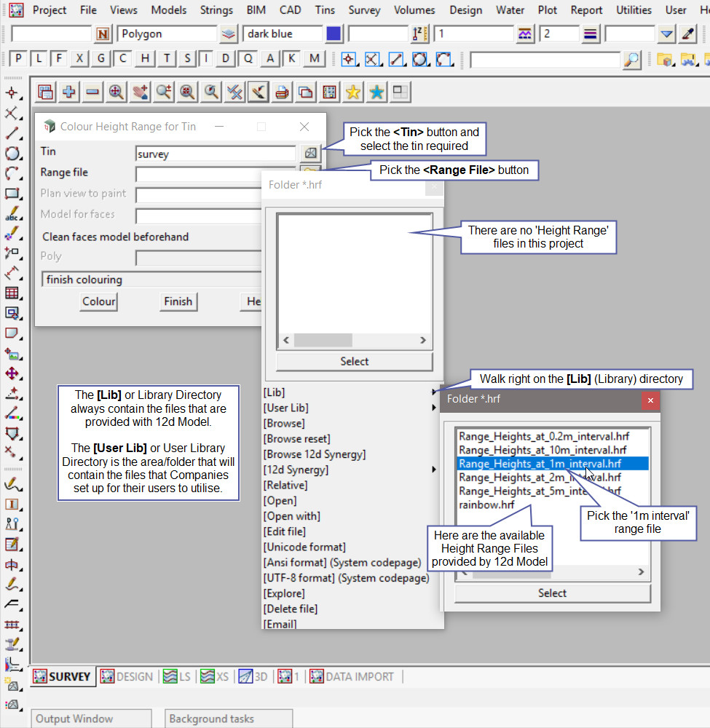This screenshot has width=710, height=728.
Task: Toggle the 'P' points snap button
Action: point(18,59)
